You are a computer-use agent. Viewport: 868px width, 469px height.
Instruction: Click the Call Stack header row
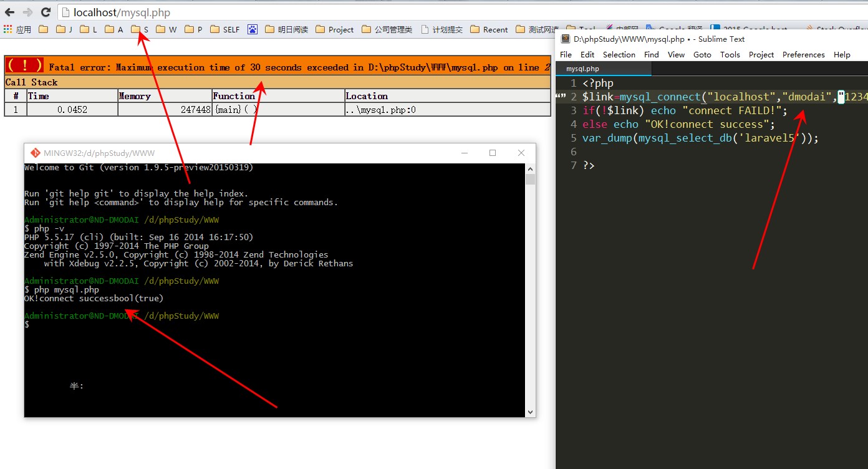point(277,82)
